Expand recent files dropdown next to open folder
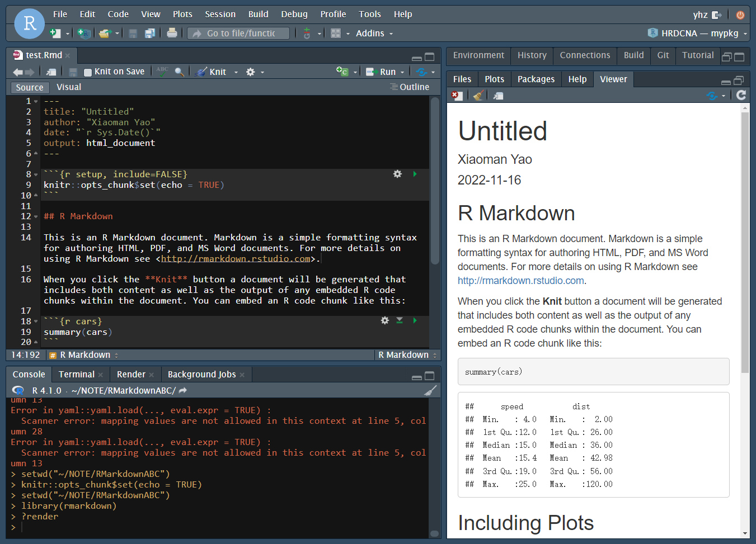Screen dimensions: 756x544 117,34
